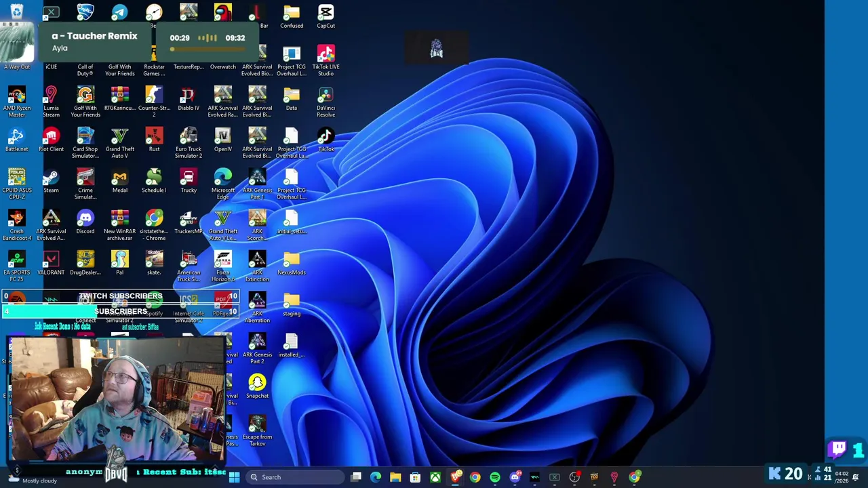This screenshot has width=868, height=488.
Task: Open Spotify from the taskbar
Action: pos(495,477)
